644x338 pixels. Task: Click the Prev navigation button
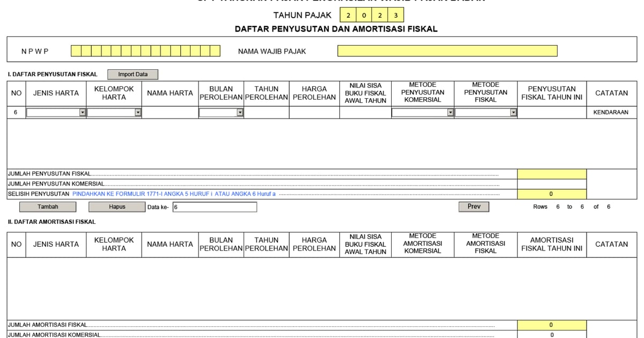pyautogui.click(x=474, y=206)
